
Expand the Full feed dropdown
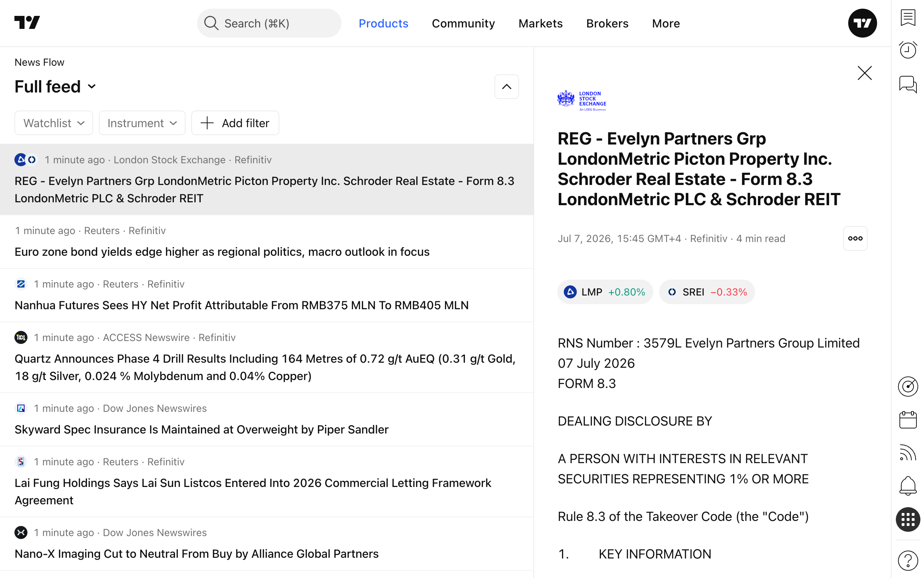click(x=55, y=87)
